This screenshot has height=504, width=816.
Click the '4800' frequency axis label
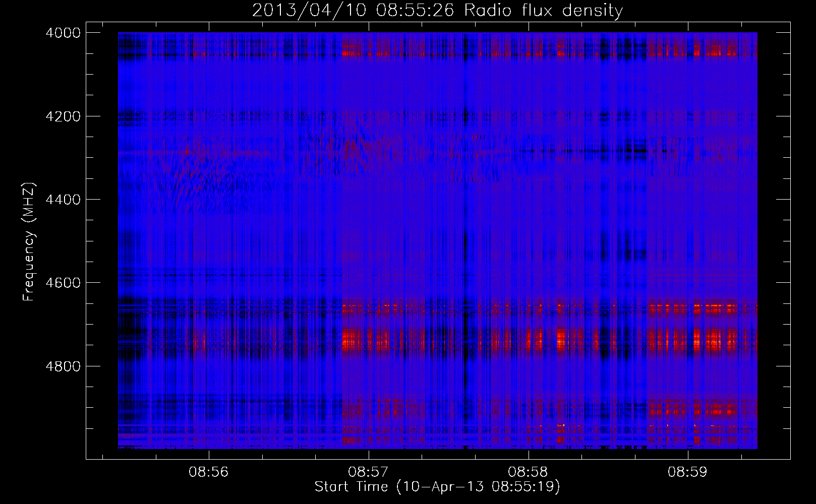(x=63, y=366)
